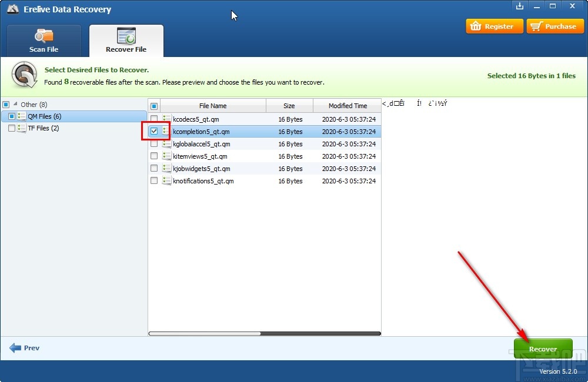Image resolution: width=588 pixels, height=382 pixels.
Task: Click the shopping cart icon on Purchase
Action: tap(536, 26)
